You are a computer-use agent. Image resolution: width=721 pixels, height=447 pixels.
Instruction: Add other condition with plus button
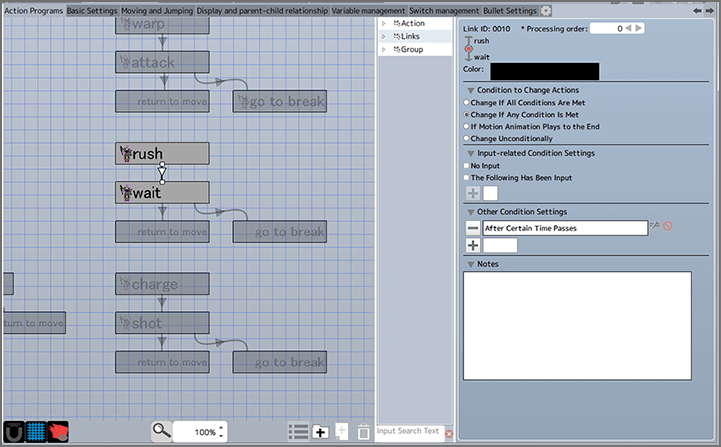pos(473,246)
